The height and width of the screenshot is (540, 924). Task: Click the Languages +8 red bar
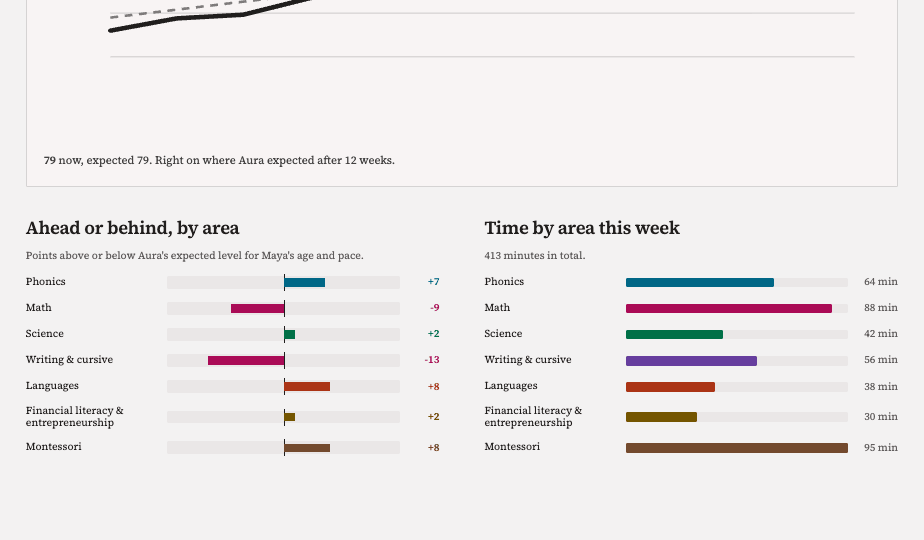(x=307, y=387)
